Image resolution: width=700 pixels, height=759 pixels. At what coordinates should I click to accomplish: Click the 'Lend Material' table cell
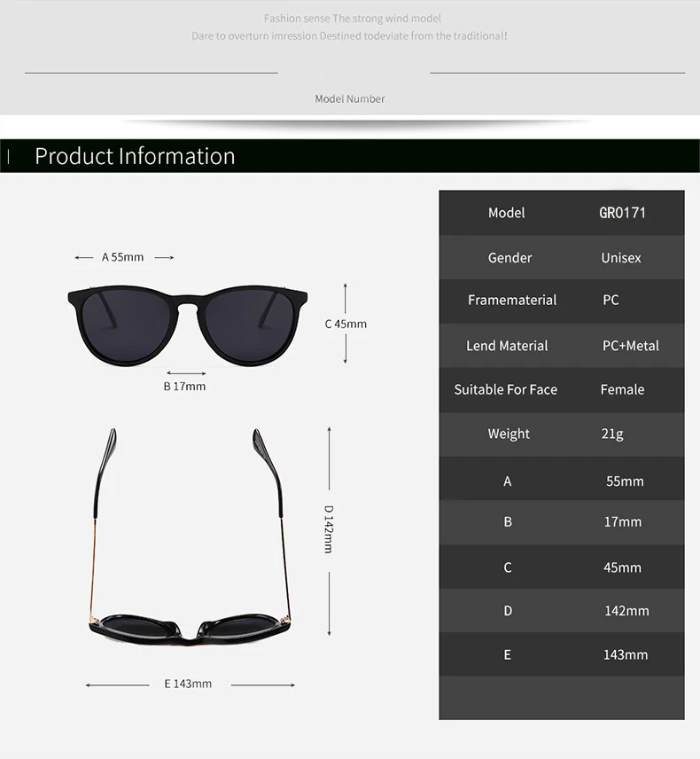[x=507, y=346]
